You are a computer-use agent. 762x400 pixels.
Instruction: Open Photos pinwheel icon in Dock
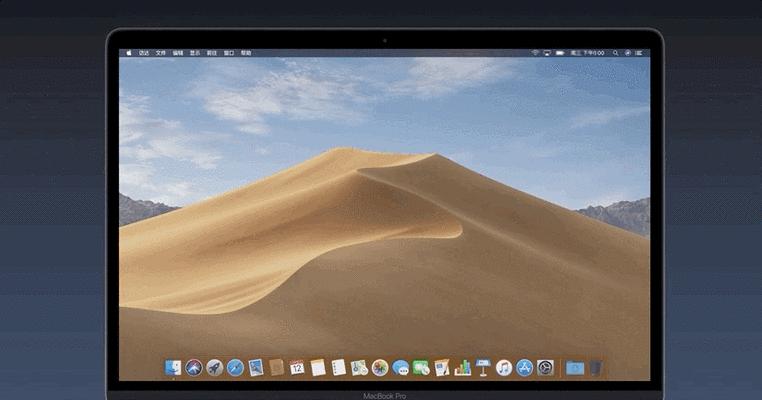[380, 368]
